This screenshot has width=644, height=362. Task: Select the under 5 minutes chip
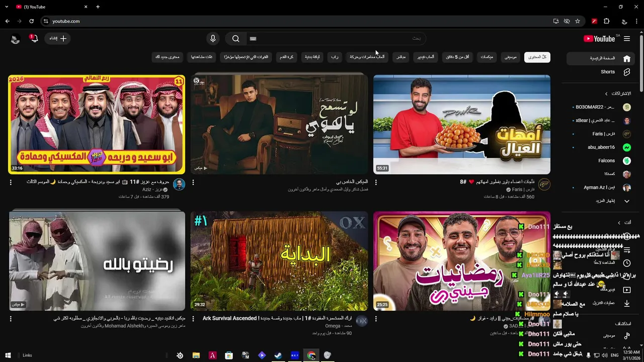(x=458, y=57)
